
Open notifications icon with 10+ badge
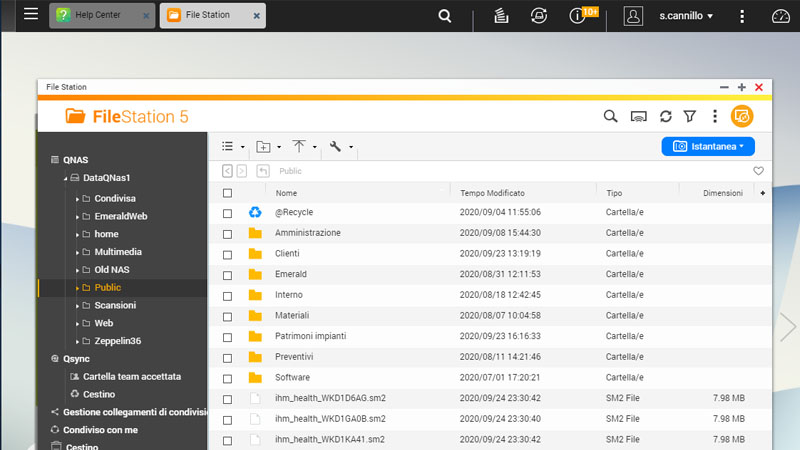pyautogui.click(x=578, y=16)
